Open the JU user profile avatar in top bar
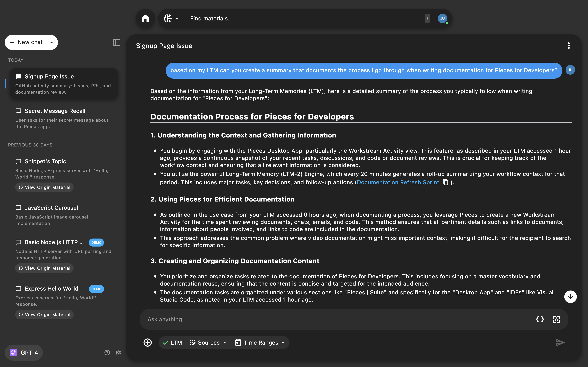The image size is (588, 367). click(442, 18)
